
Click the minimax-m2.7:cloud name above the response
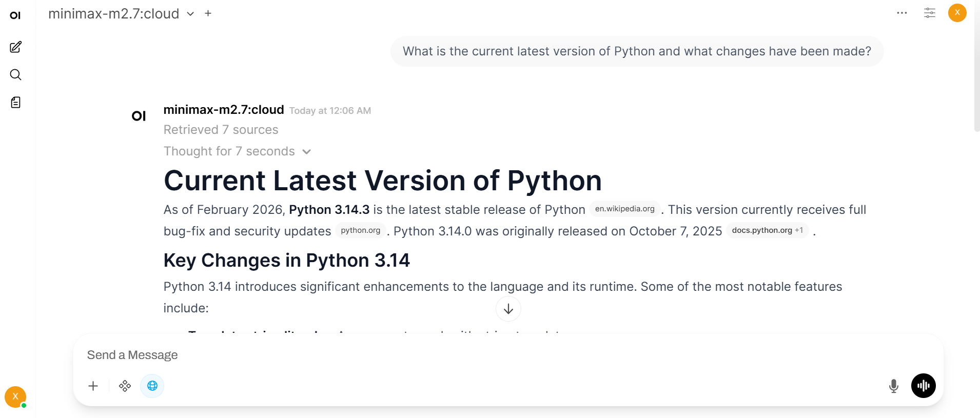pos(224,110)
